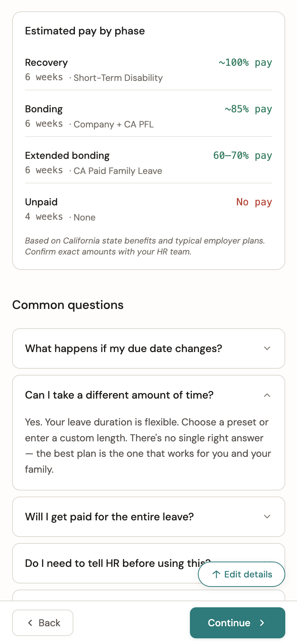Click the down chevron beside the paid-leave question
This screenshot has height=644, width=297.
click(x=267, y=517)
